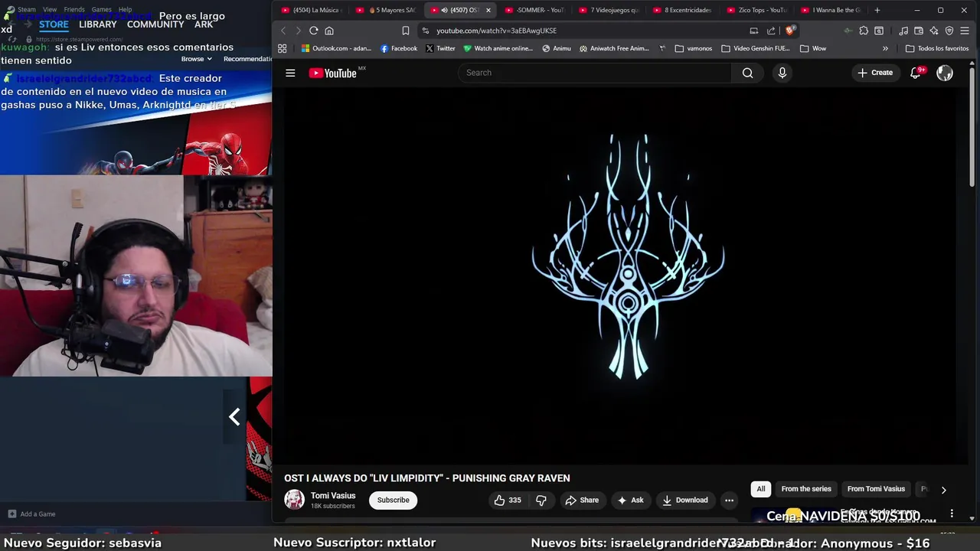Switch to the Zico Tops YouTube tab
This screenshot has height=551, width=980.
pyautogui.click(x=756, y=10)
